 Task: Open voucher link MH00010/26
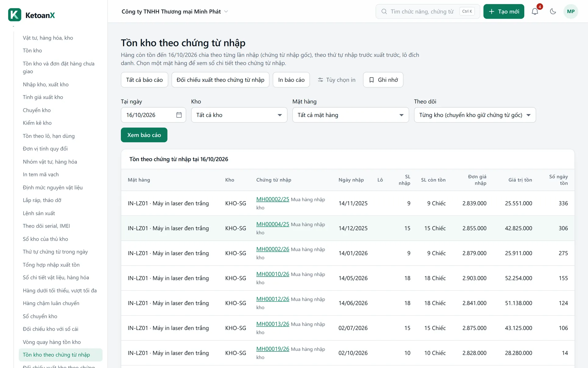pyautogui.click(x=273, y=274)
